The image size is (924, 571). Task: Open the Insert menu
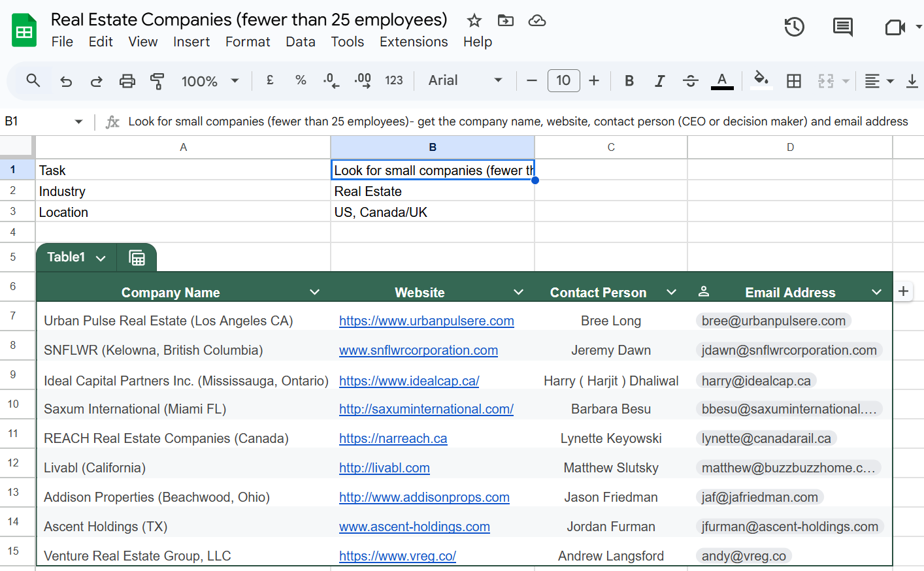click(191, 42)
